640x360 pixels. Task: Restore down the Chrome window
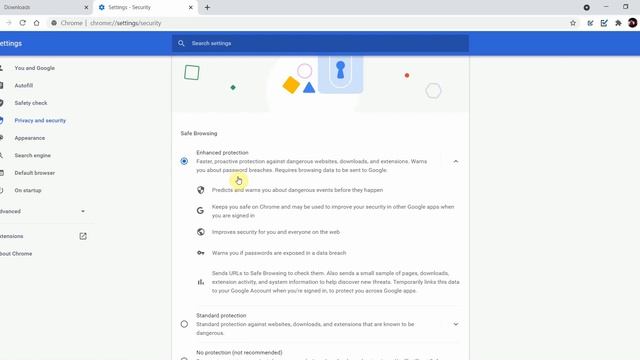point(626,7)
